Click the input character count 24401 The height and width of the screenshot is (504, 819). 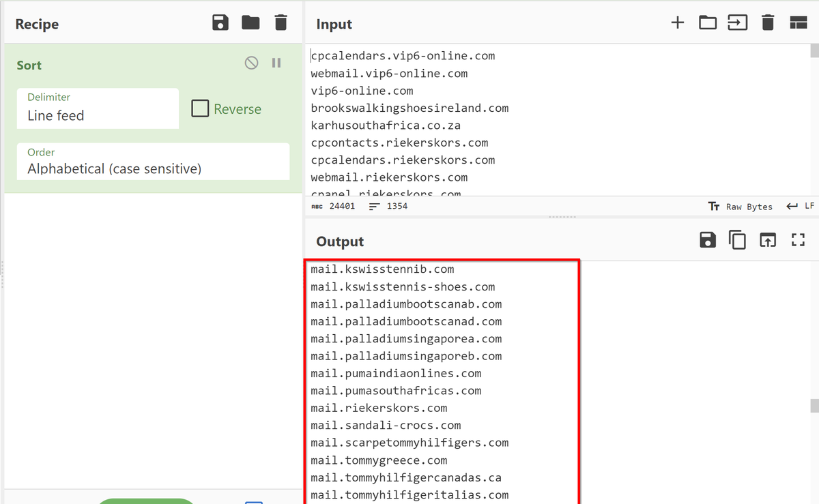coord(333,206)
